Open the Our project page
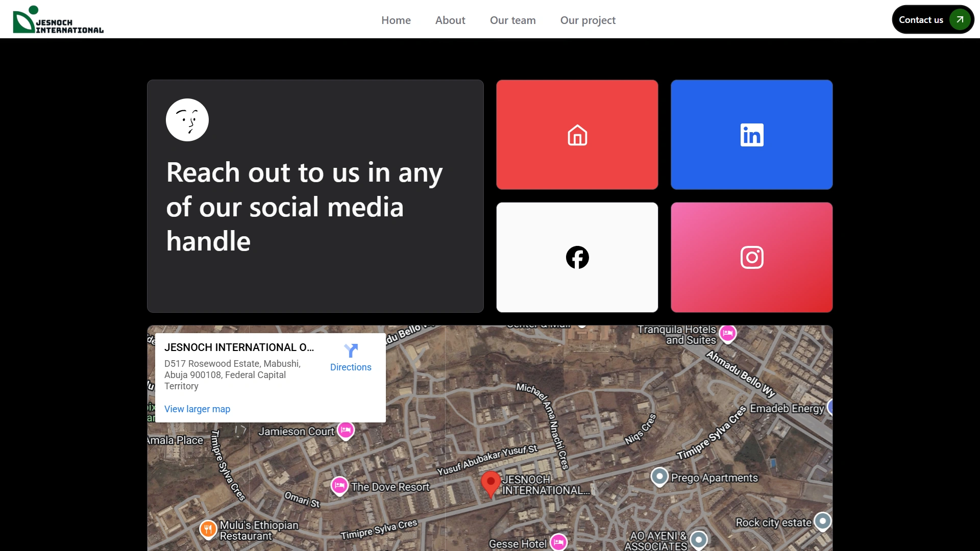This screenshot has height=551, width=980. tap(587, 20)
